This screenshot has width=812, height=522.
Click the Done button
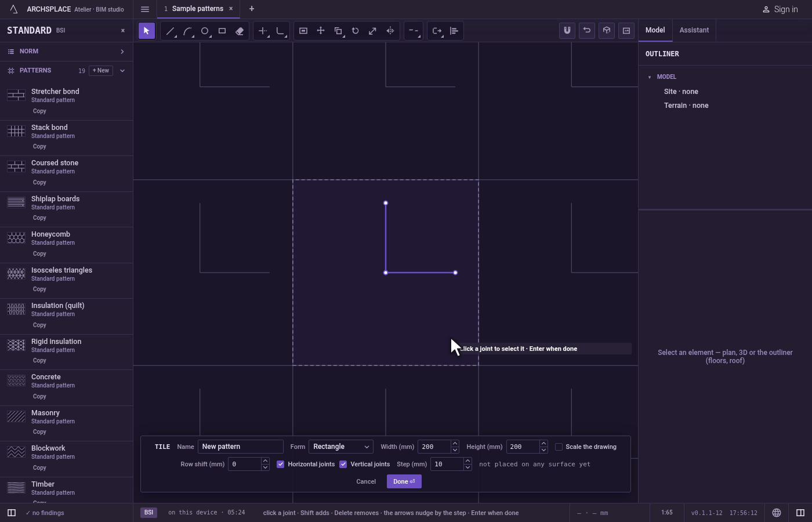[404, 481]
